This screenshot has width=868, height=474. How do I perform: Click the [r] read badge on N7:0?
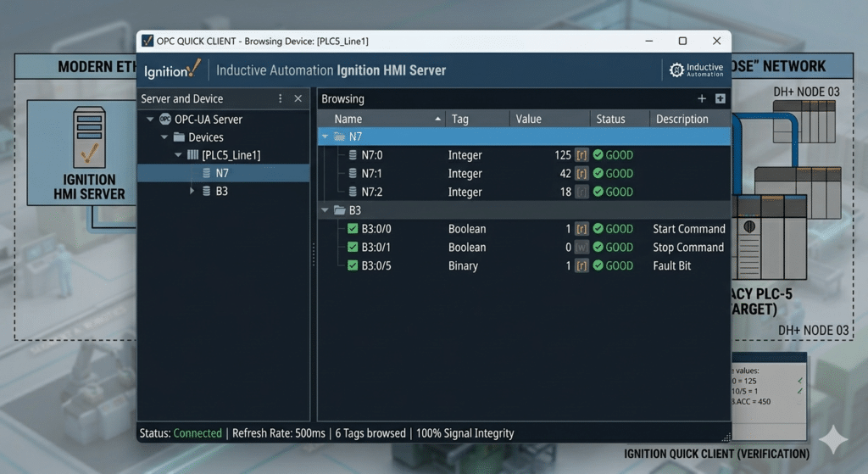click(x=581, y=155)
